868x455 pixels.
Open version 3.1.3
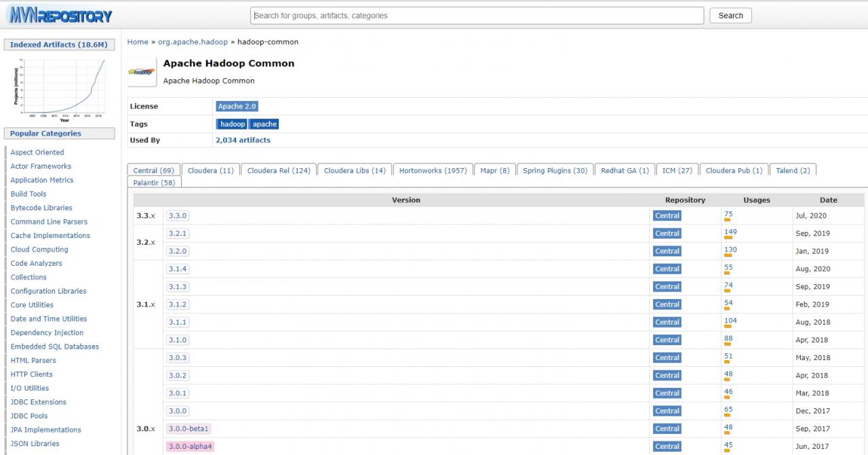coord(177,287)
